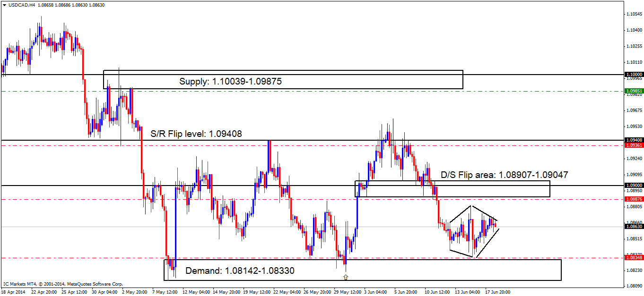Click the 1.08805 price on the scale

pyautogui.click(x=634, y=207)
